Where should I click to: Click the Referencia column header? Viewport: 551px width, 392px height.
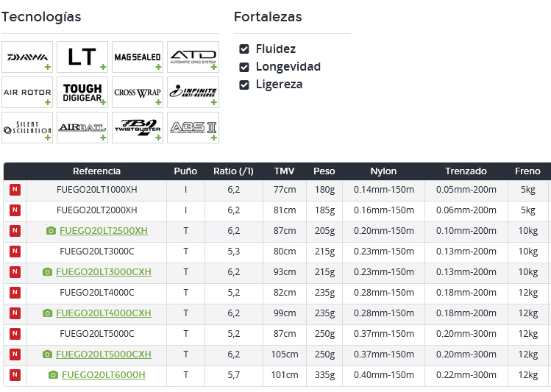(96, 171)
